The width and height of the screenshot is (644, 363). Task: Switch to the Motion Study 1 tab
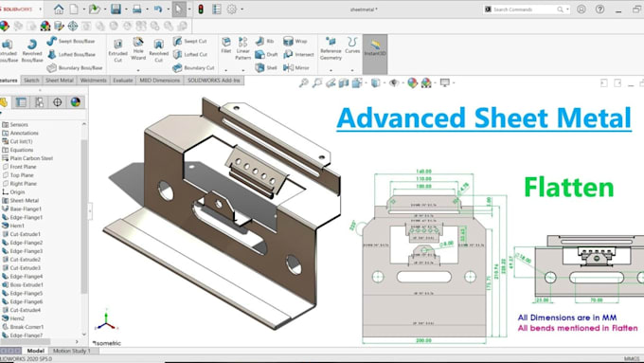[x=71, y=351]
